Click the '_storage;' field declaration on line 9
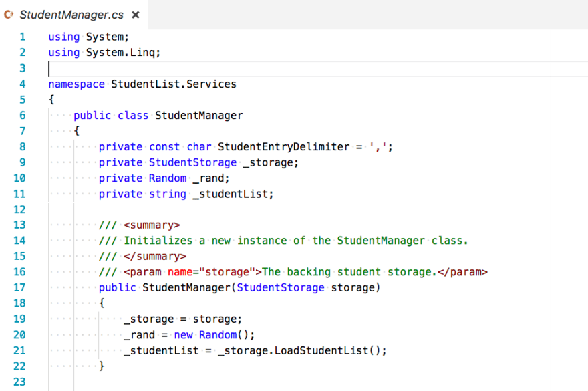 271,162
